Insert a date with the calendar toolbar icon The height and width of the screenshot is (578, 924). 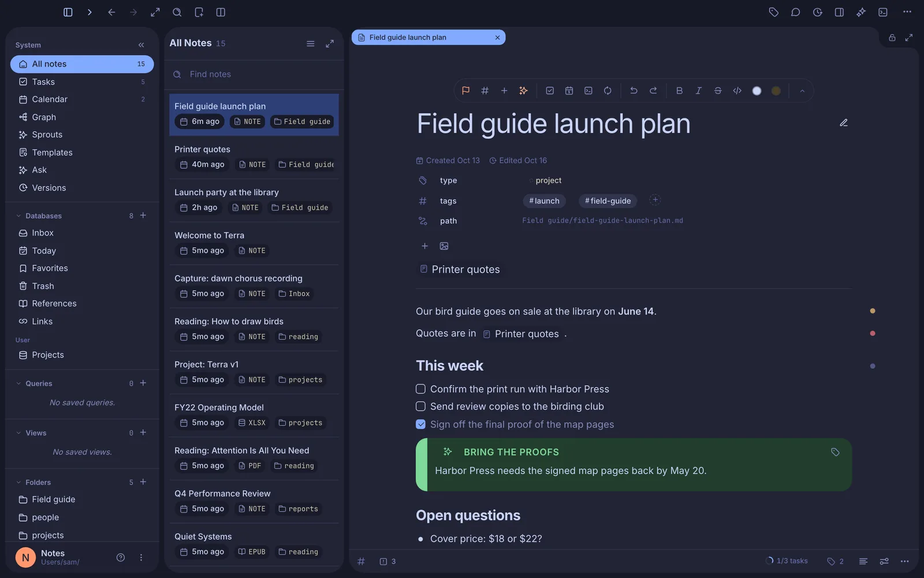pyautogui.click(x=569, y=91)
